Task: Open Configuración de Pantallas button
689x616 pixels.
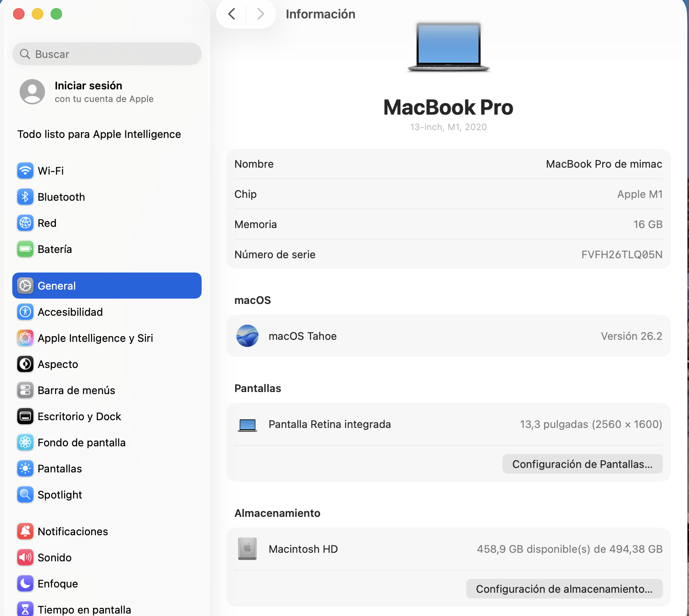Action: pos(582,464)
